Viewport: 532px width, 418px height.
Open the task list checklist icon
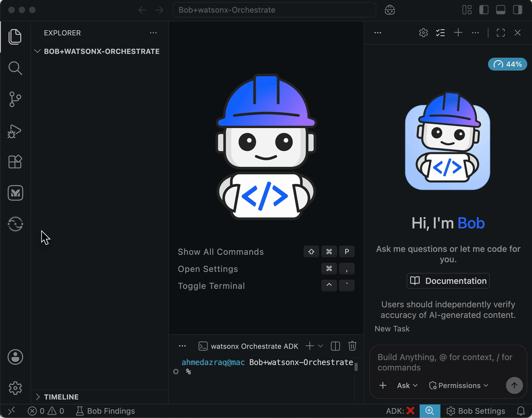(440, 33)
